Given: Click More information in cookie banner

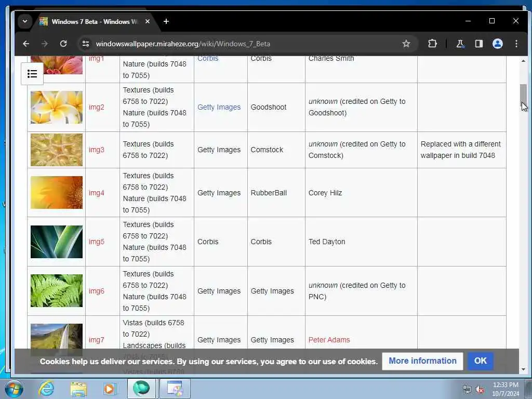Looking at the screenshot, I should click(x=422, y=361).
